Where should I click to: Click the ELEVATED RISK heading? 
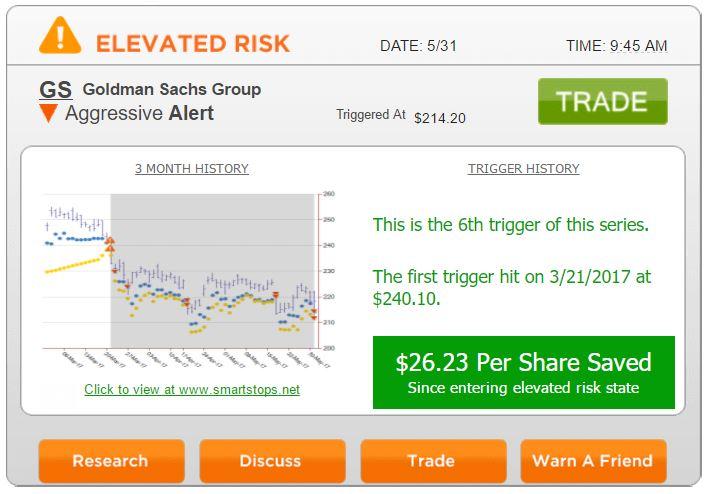click(192, 43)
